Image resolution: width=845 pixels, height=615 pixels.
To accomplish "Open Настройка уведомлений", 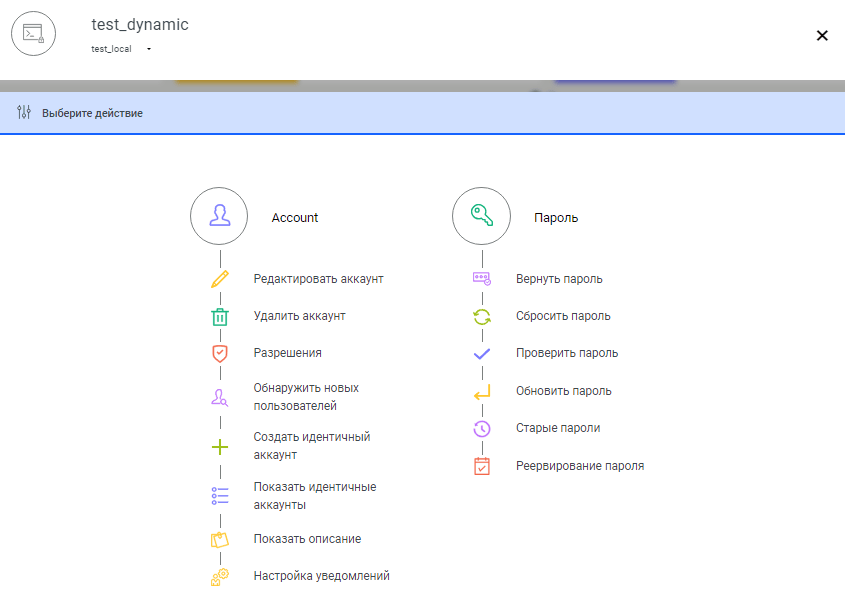I will pos(322,576).
